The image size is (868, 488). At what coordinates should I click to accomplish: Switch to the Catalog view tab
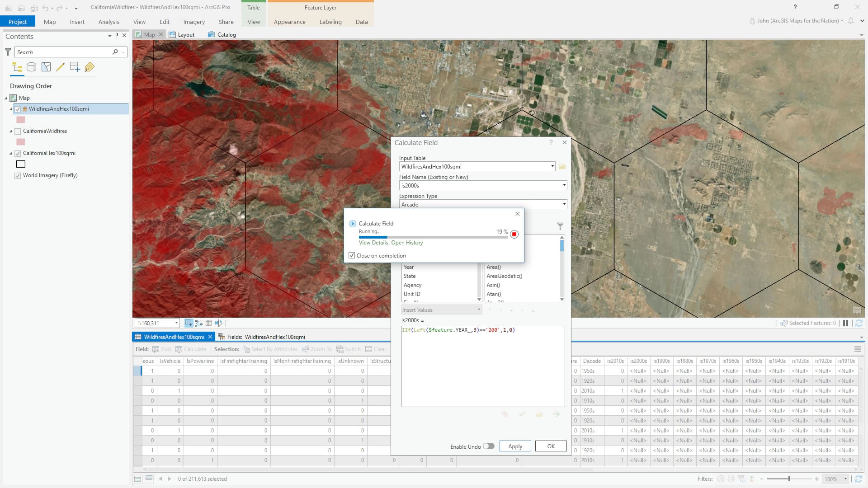point(222,35)
